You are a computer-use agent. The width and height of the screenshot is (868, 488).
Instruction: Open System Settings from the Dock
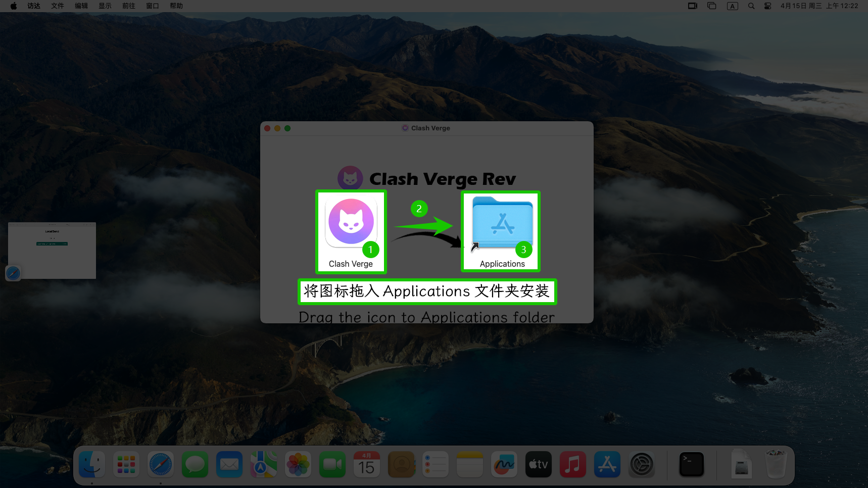642,464
